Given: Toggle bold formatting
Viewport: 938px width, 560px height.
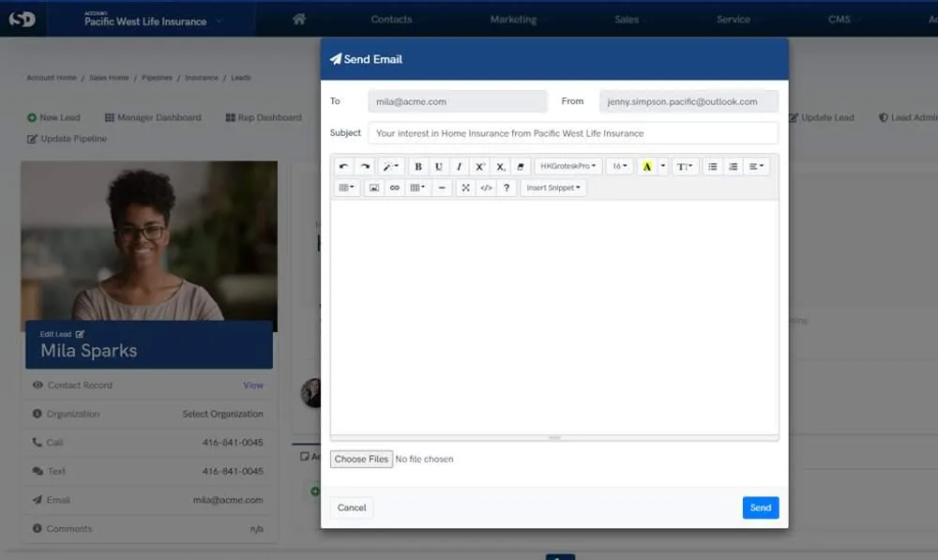Looking at the screenshot, I should pos(418,166).
